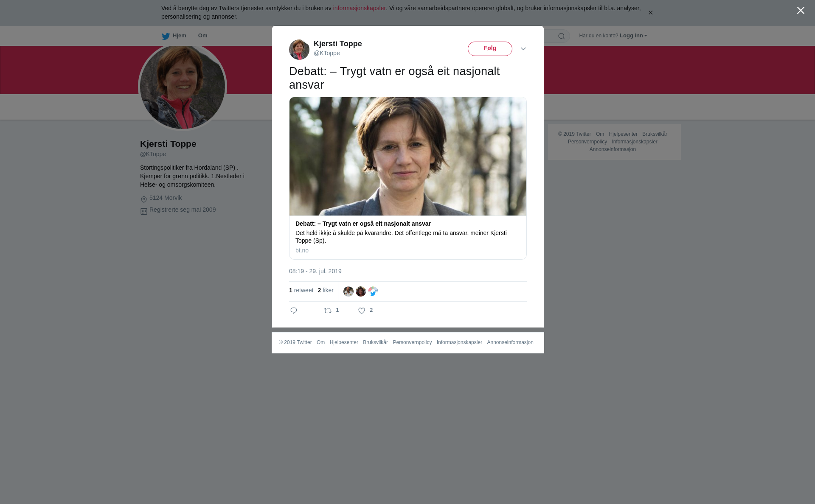
Task: Click the 2 liker count
Action: (x=326, y=290)
